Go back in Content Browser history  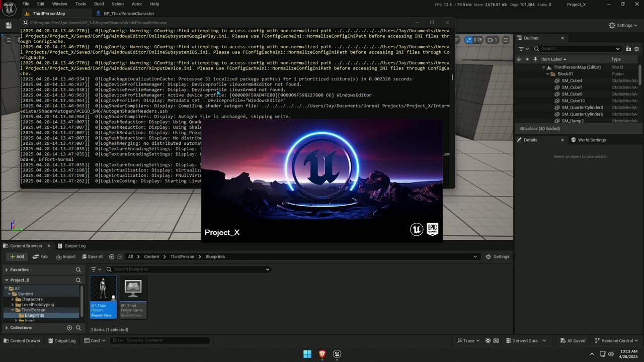(112, 256)
